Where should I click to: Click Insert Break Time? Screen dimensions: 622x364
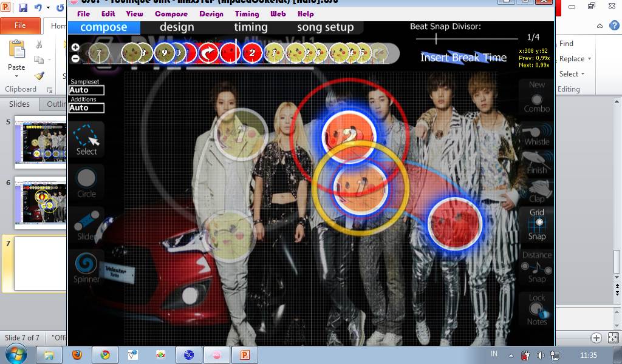463,58
